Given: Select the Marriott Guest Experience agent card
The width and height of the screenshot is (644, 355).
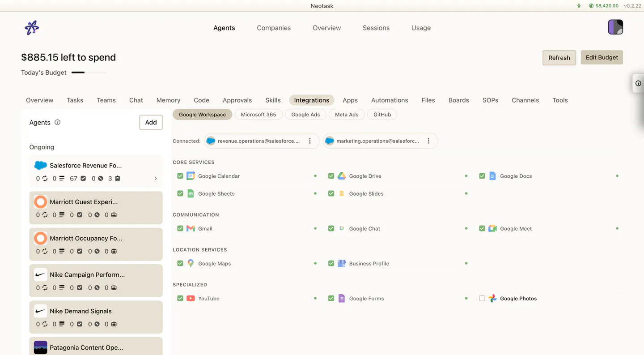Looking at the screenshot, I should point(96,208).
